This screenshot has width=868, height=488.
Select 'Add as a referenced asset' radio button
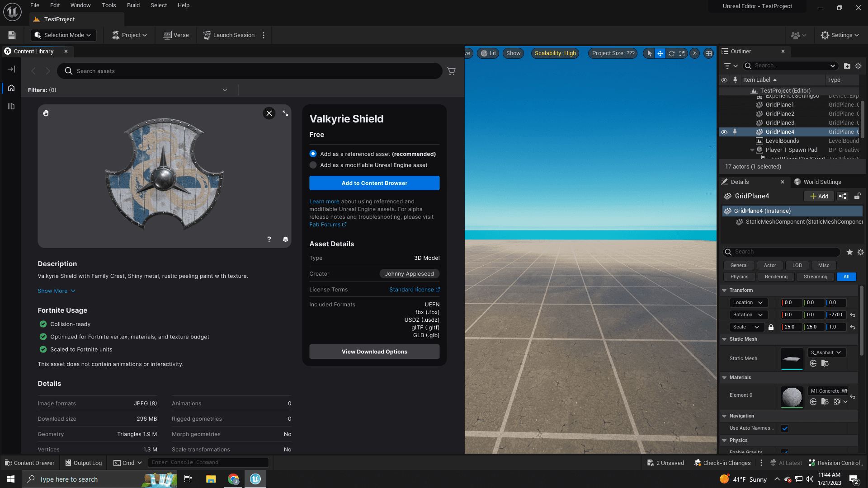313,154
